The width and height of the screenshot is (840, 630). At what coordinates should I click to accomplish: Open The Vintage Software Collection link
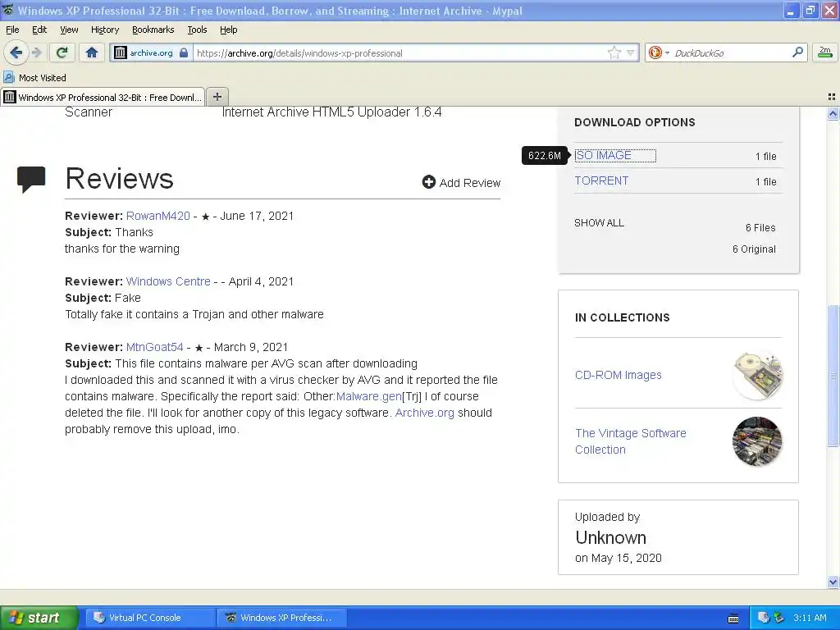(631, 441)
